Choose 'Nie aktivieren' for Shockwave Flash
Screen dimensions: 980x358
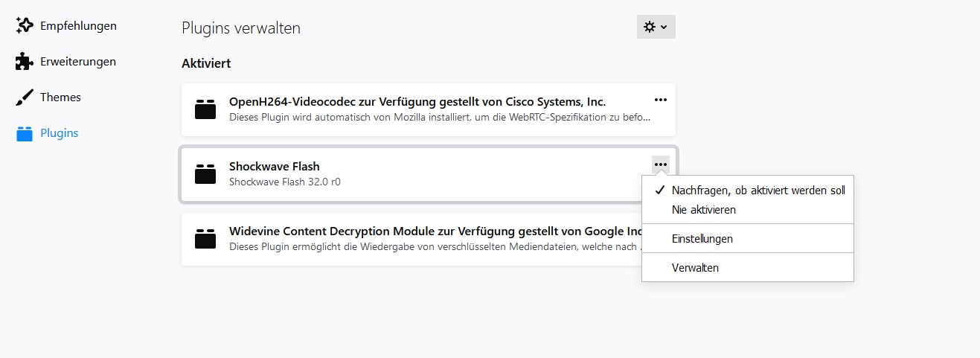point(703,210)
